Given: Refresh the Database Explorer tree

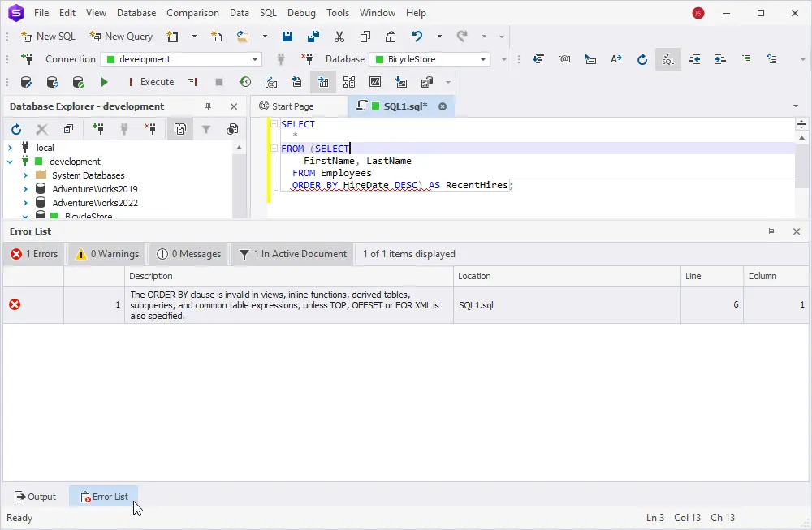Looking at the screenshot, I should pos(16,129).
